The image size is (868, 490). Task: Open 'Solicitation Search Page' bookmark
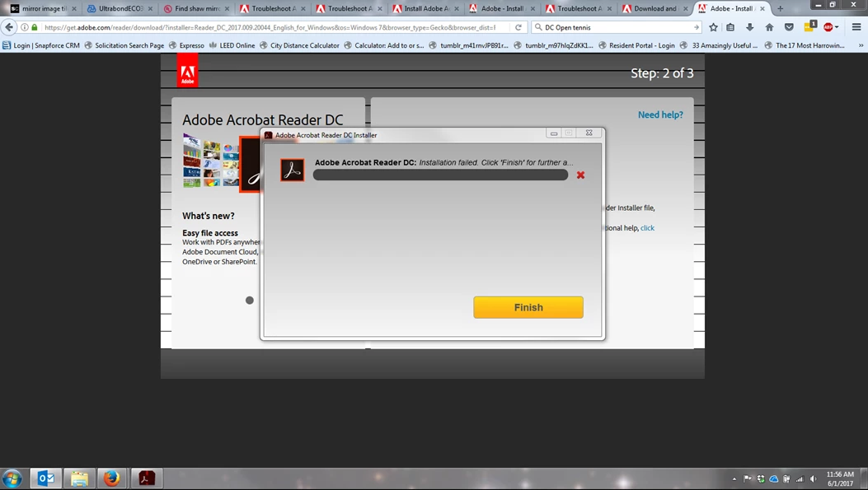tap(124, 45)
